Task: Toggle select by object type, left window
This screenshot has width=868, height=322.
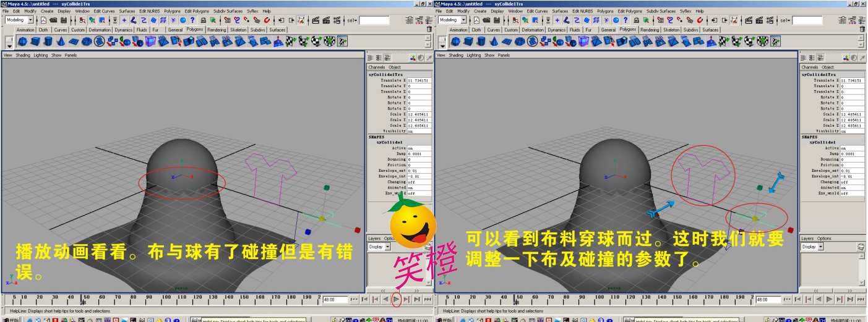Action: (x=92, y=20)
